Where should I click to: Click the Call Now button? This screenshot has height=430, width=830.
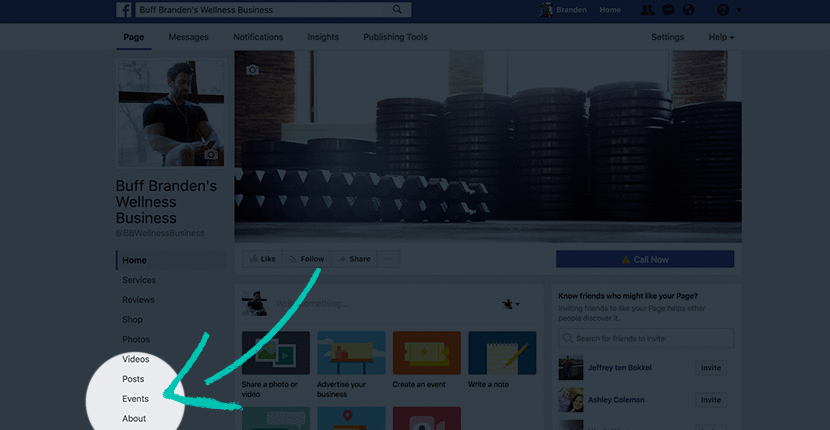click(645, 259)
